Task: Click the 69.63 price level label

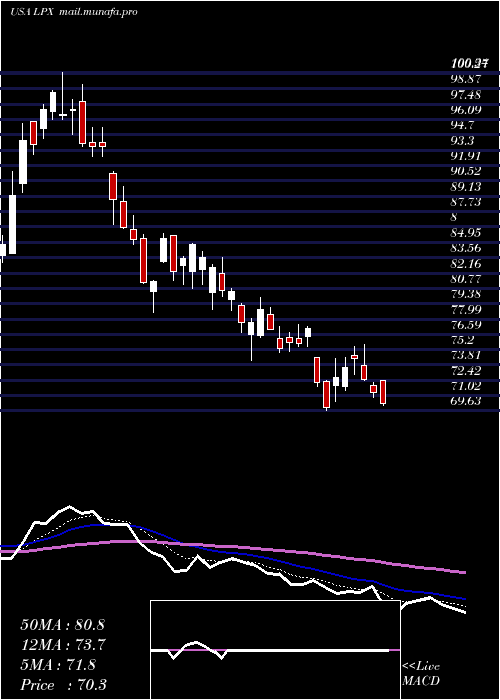Action: pyautogui.click(x=466, y=401)
